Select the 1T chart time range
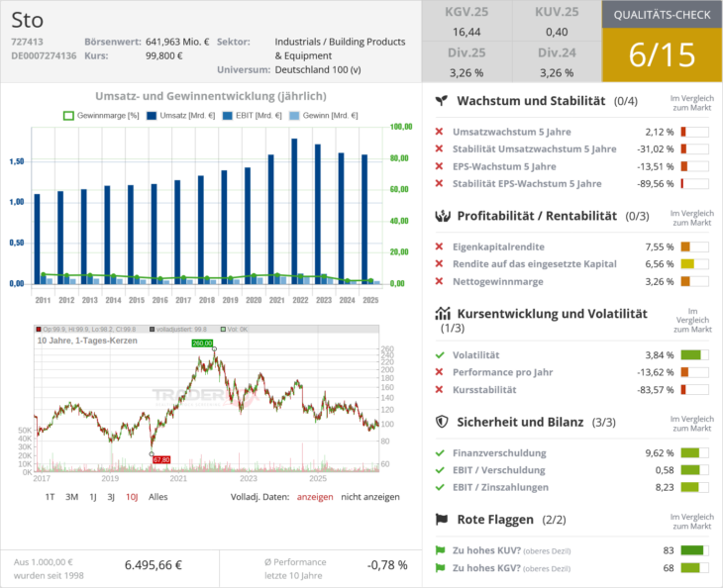Image resolution: width=723 pixels, height=588 pixels. coord(50,497)
